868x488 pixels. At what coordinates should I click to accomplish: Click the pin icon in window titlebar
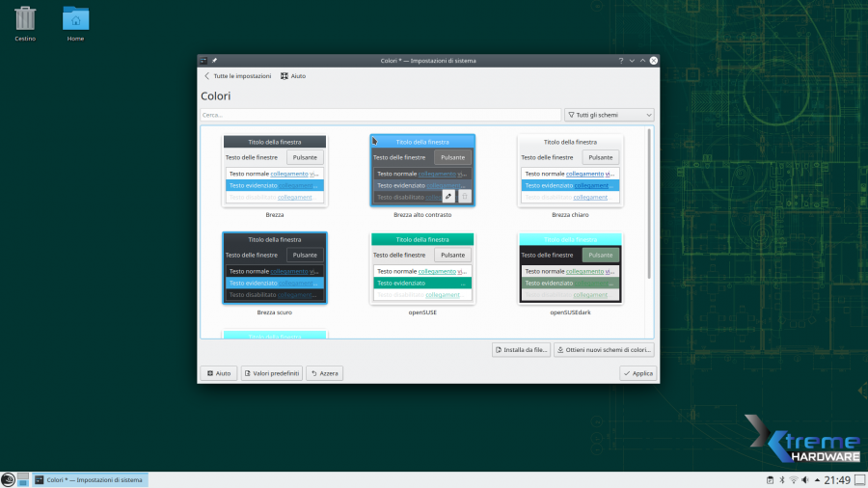214,61
